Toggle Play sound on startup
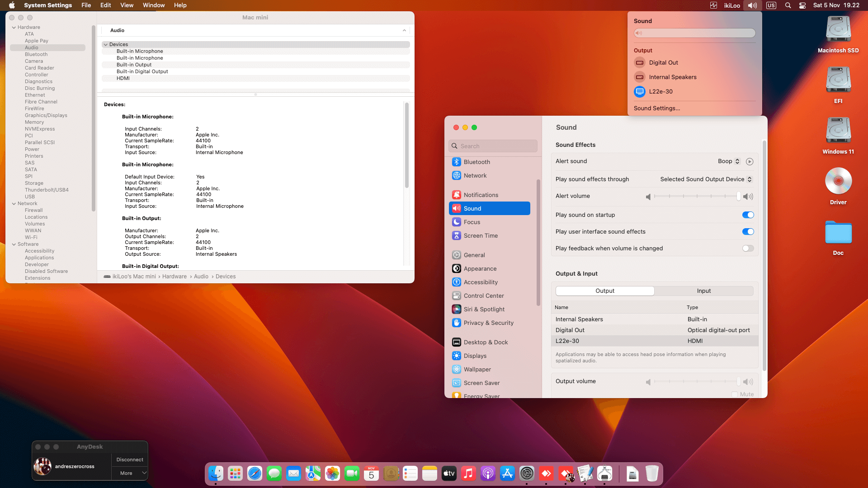 [748, 215]
